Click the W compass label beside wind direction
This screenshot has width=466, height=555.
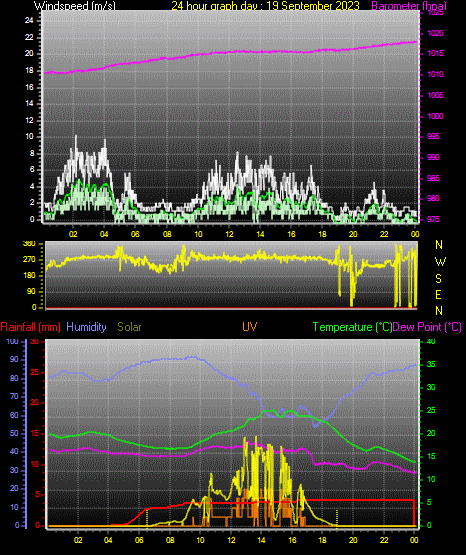pyautogui.click(x=440, y=262)
